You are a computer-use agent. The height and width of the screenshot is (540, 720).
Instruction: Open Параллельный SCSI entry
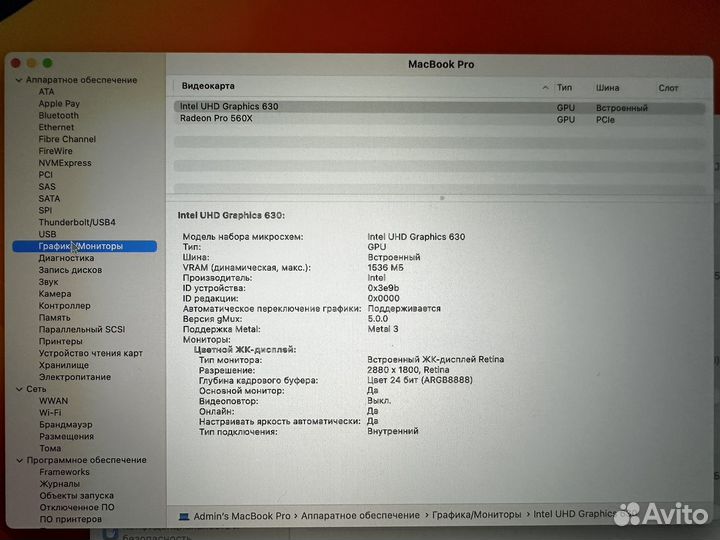click(x=82, y=330)
